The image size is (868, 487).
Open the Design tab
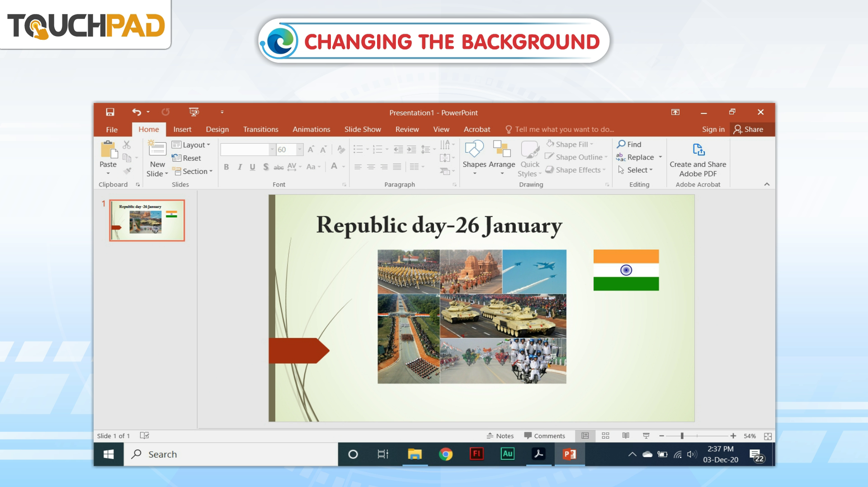coord(217,129)
